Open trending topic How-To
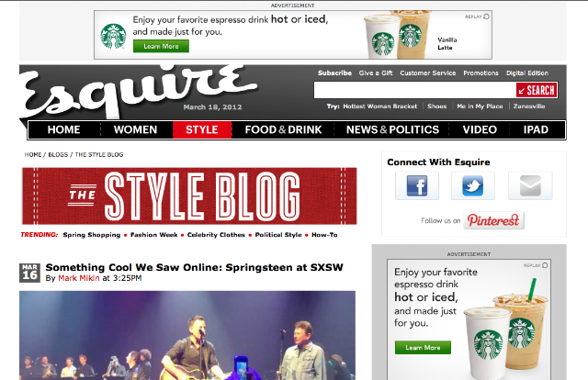Screen dimensions: 588x380 coord(324,235)
